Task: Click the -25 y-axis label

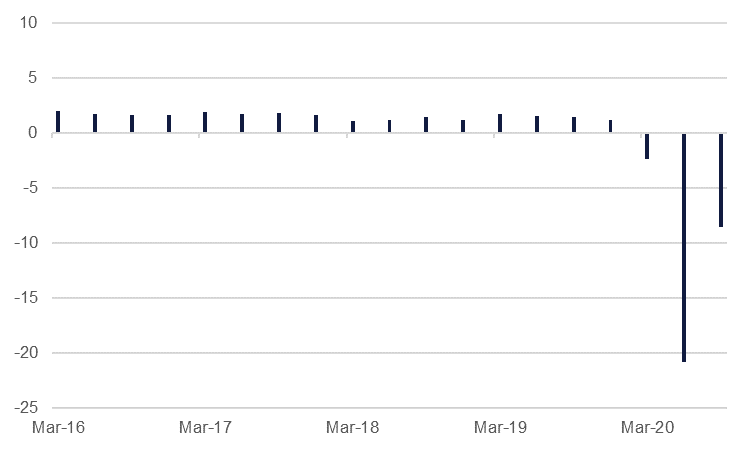Action: (x=25, y=408)
